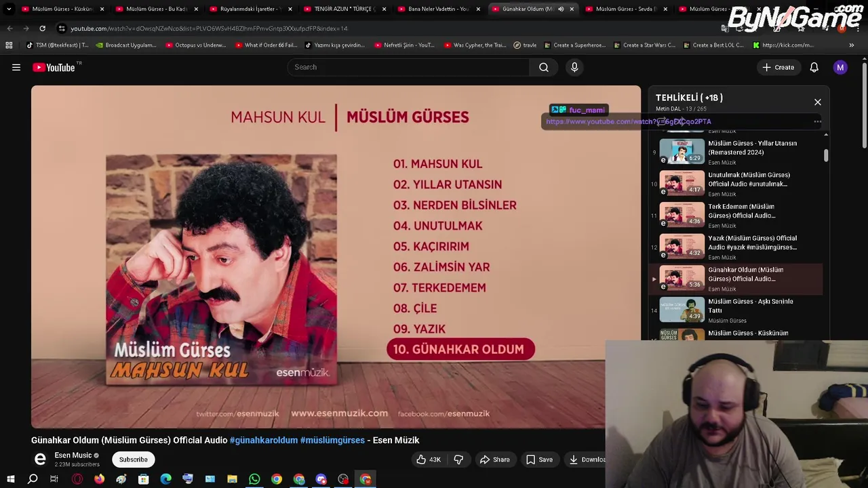Screen dimensions: 868x488
Task: Click the album art video player
Action: [x=335, y=256]
